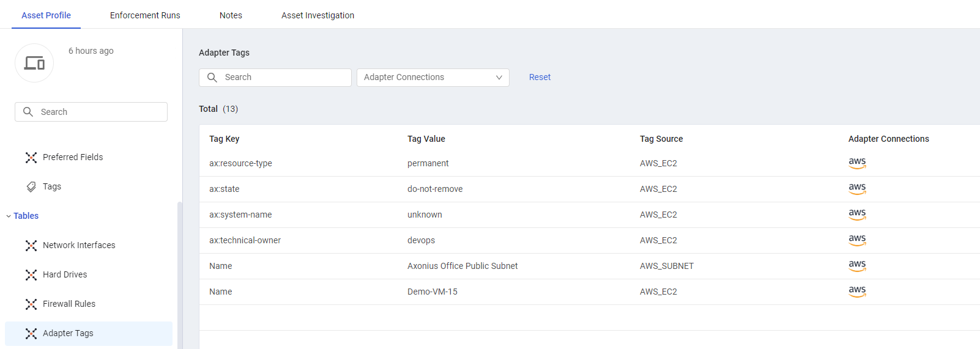This screenshot has width=980, height=349.
Task: Switch to the Enforcement Runs tab
Action: click(145, 15)
